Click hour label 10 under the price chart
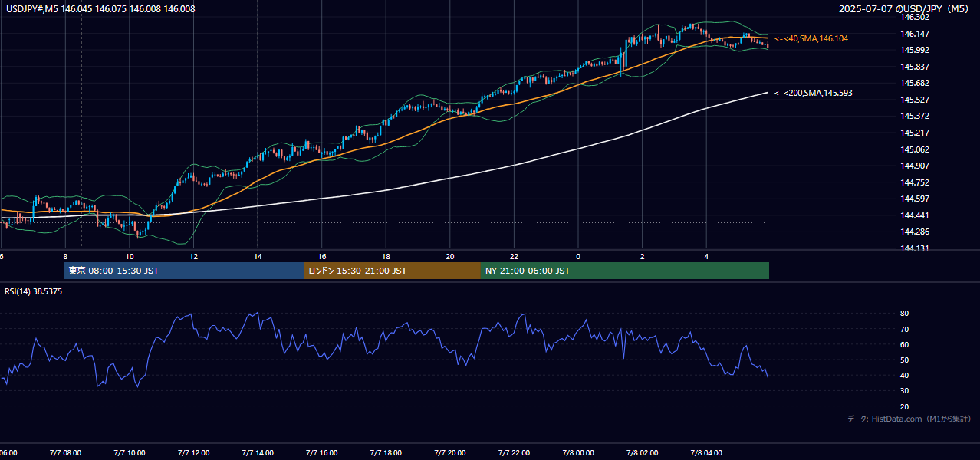The height and width of the screenshot is (460, 980). (130, 256)
